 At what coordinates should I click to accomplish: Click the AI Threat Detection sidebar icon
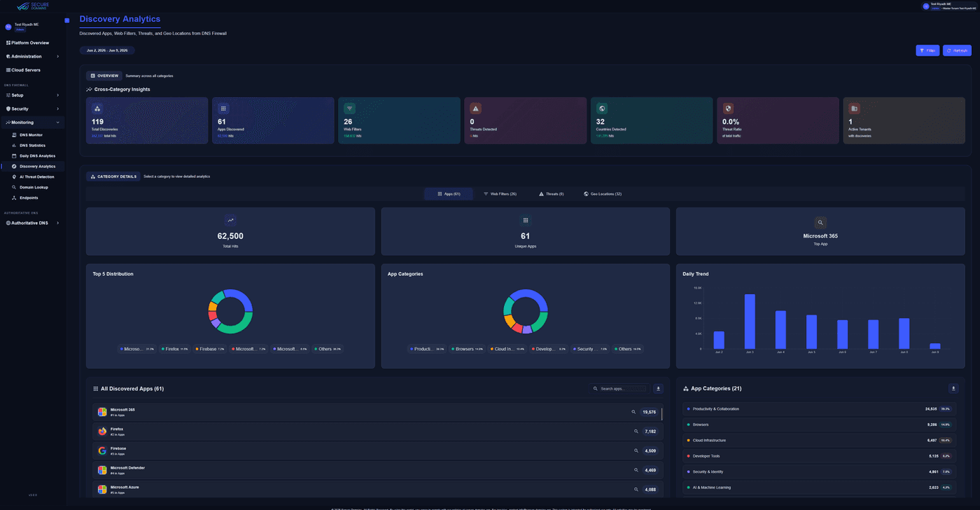pyautogui.click(x=14, y=177)
